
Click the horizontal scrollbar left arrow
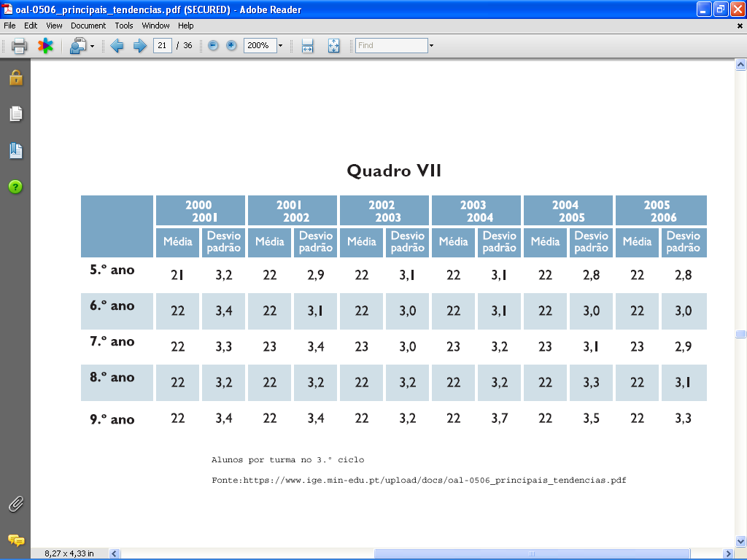coord(115,554)
